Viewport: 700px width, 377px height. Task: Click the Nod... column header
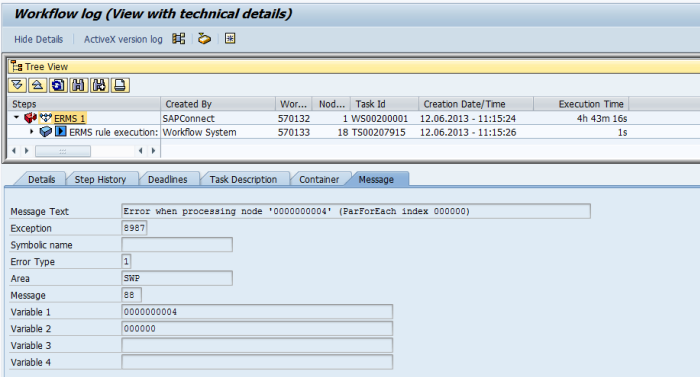point(331,104)
